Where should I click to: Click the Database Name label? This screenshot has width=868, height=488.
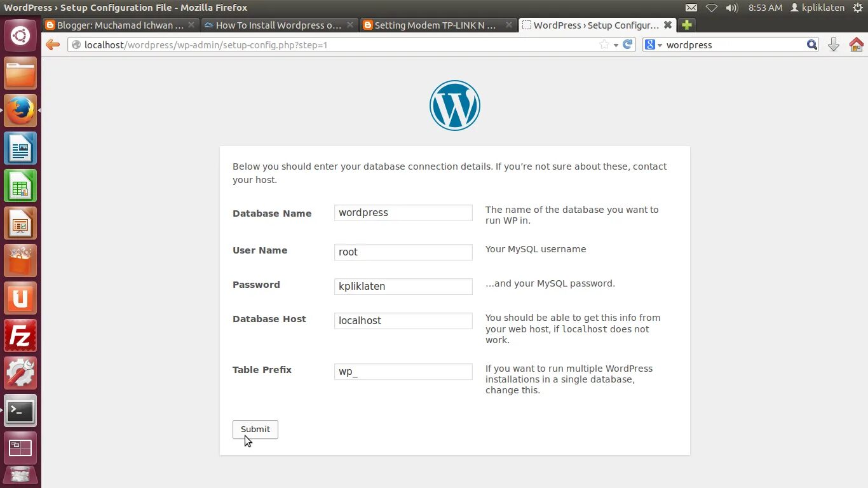(x=272, y=213)
